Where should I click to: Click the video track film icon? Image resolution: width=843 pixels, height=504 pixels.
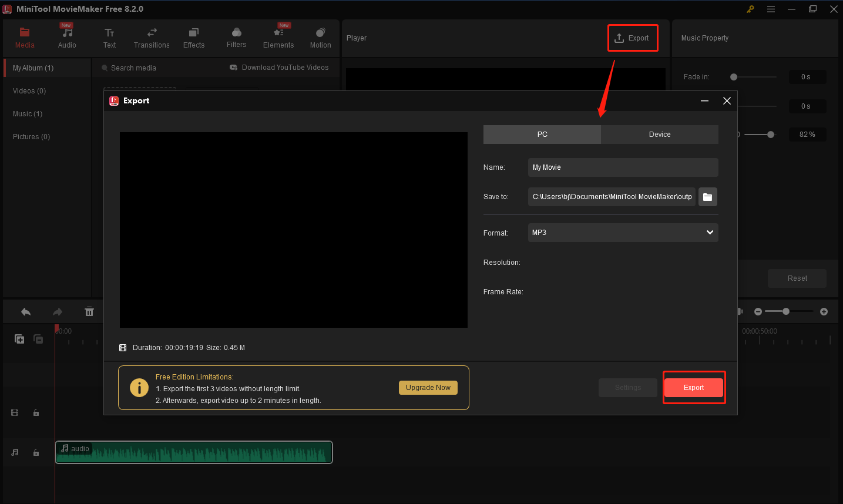click(15, 413)
